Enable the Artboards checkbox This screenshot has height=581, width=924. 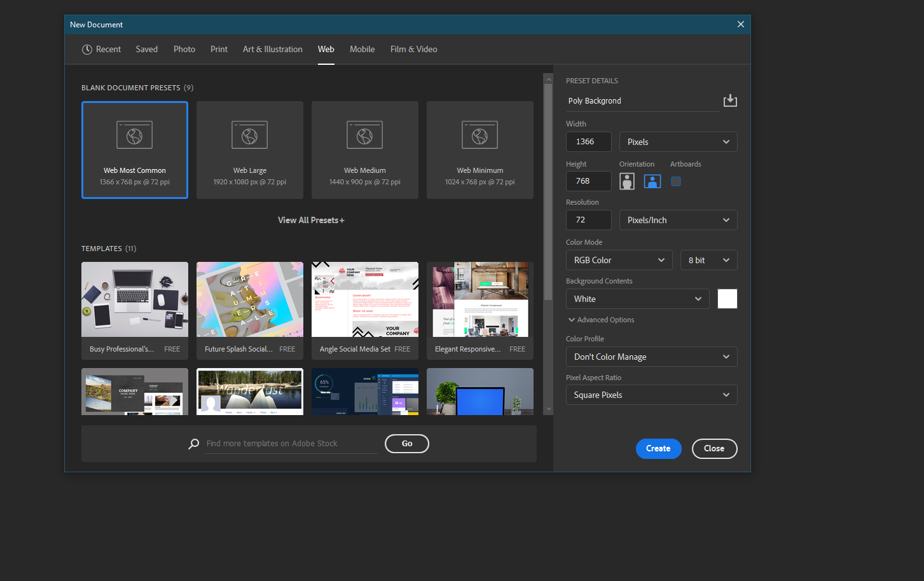tap(676, 181)
